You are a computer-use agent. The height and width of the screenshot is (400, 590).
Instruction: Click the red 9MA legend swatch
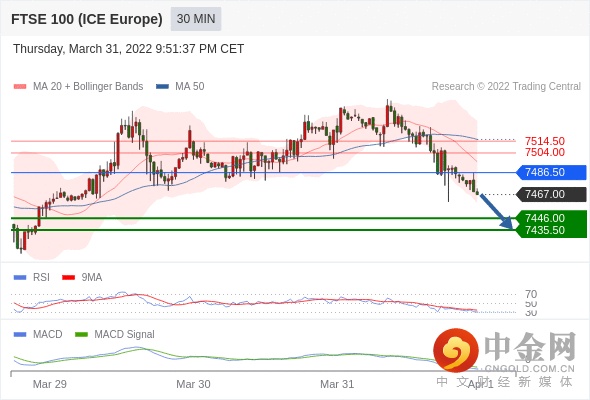pos(68,278)
